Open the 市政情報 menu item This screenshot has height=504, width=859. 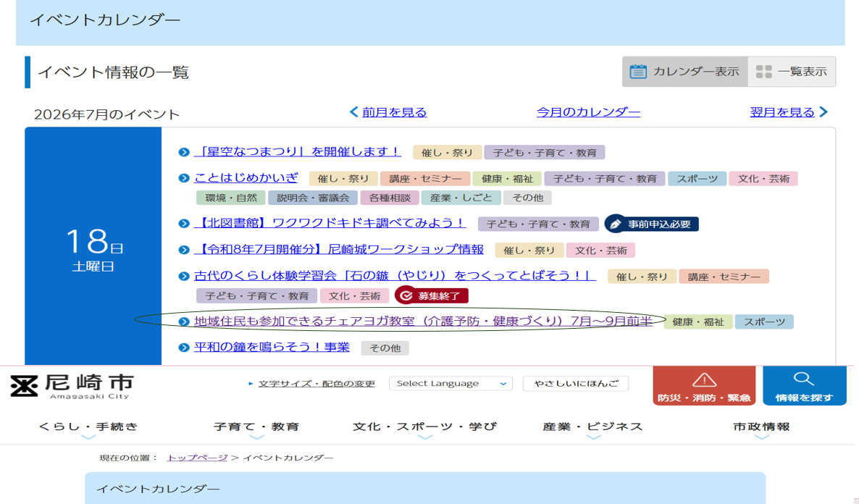(761, 427)
